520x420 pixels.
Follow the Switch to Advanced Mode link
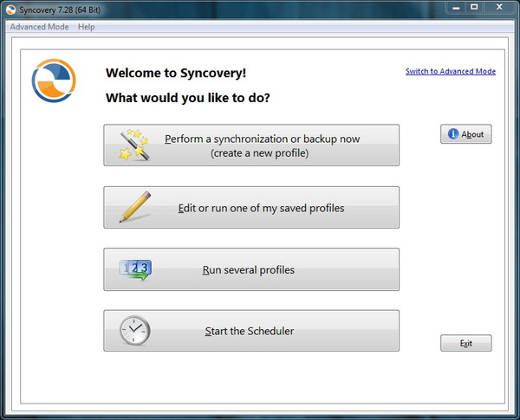(451, 71)
